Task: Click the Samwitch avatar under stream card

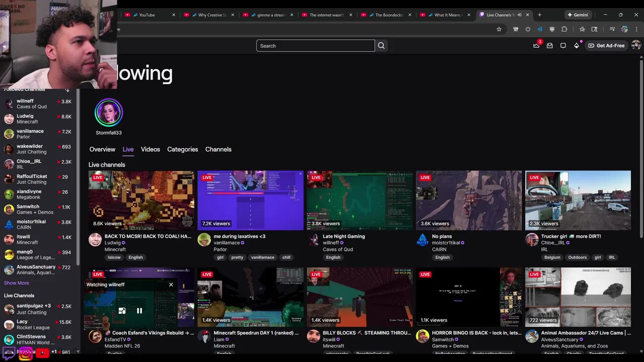Action: tap(423, 336)
